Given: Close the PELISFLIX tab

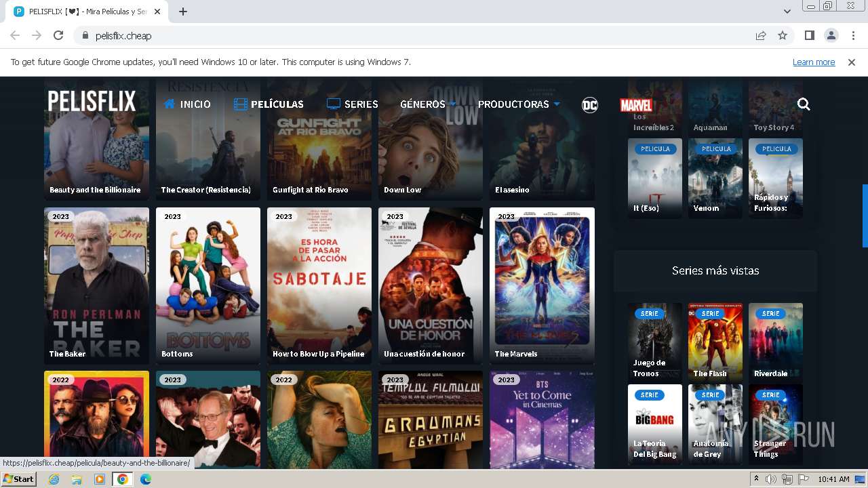Looking at the screenshot, I should pos(157,12).
